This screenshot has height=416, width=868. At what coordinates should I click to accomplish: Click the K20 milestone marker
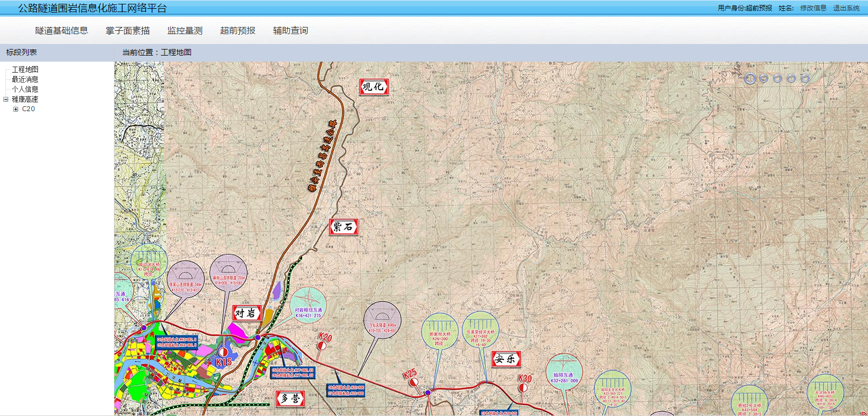tap(322, 346)
